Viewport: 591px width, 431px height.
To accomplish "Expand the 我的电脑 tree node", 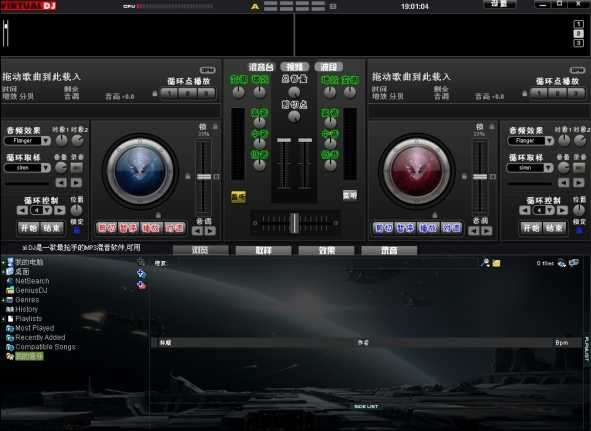I will click(3, 262).
